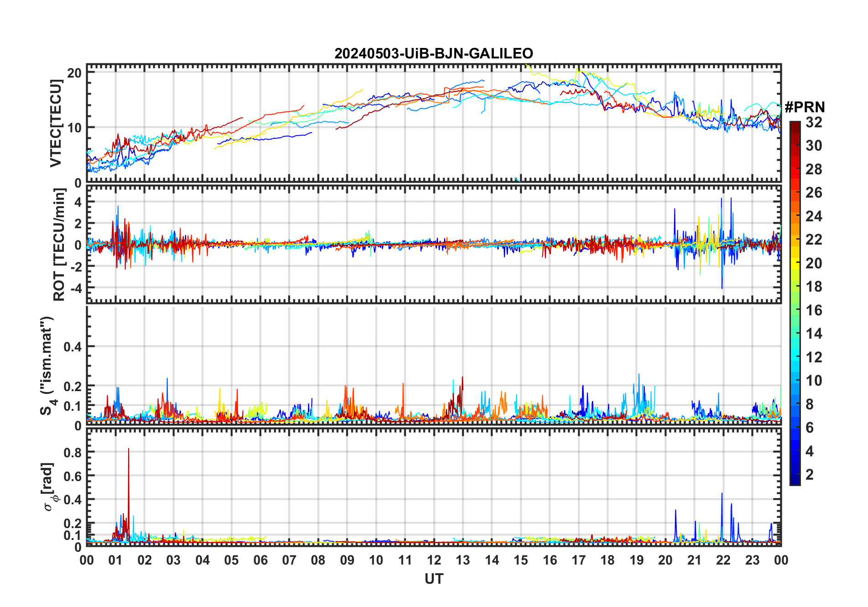
Task: Click the S4 ("ism.mat") axis label
Action: (x=47, y=366)
